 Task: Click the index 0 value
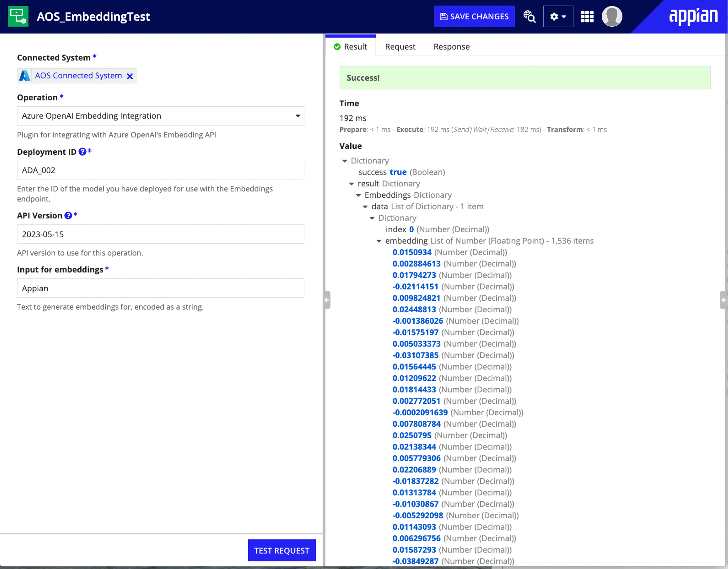411,229
